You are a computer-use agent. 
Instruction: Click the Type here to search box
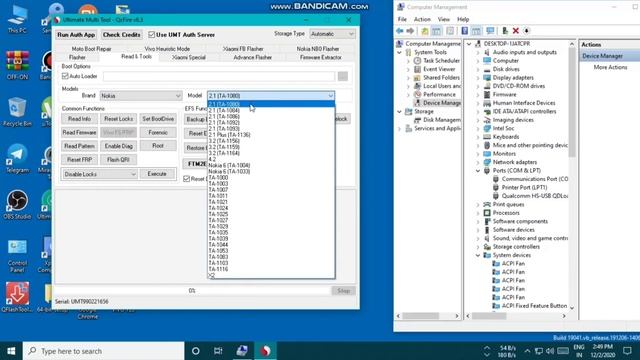coord(103,351)
